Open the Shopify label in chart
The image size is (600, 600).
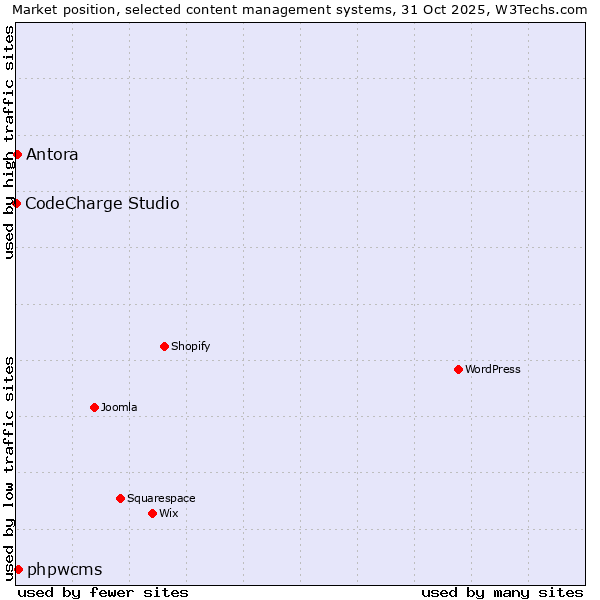tap(190, 346)
